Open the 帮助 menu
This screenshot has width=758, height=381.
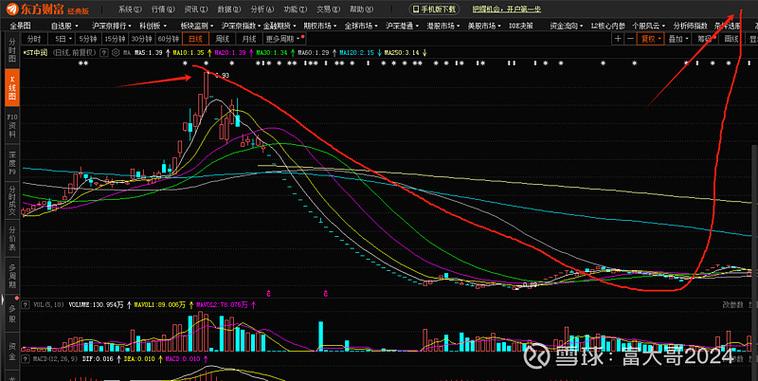(x=361, y=9)
